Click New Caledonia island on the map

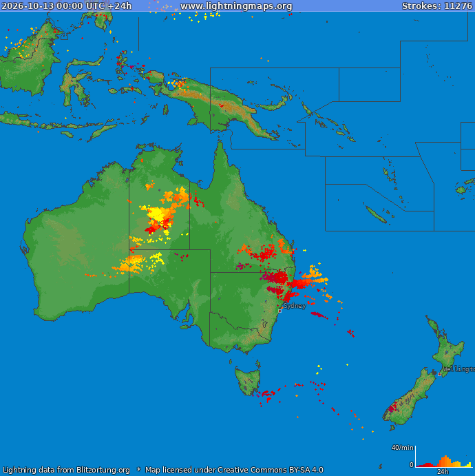click(x=375, y=214)
